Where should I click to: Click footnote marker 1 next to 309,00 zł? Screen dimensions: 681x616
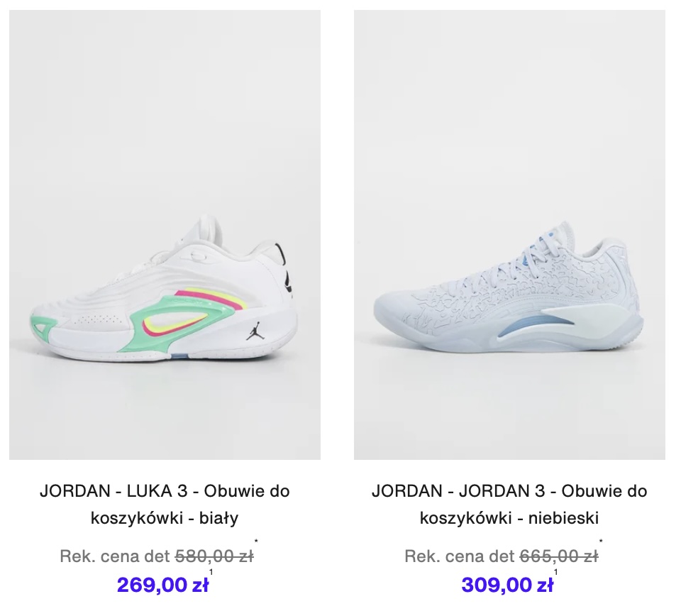coord(556,572)
